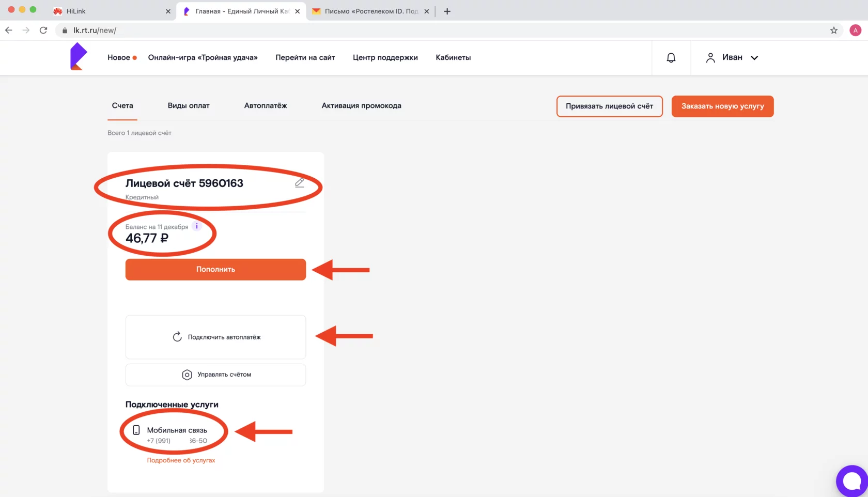Click Подключить автоплатёж
The width and height of the screenshot is (868, 497).
coord(215,337)
